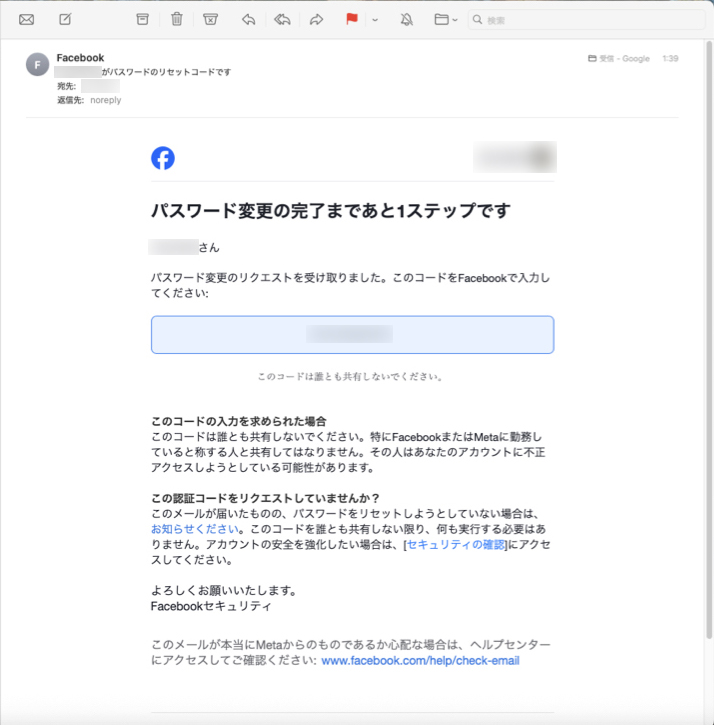Delete this message with trash icon
Screen dimensions: 714x725
click(x=177, y=19)
